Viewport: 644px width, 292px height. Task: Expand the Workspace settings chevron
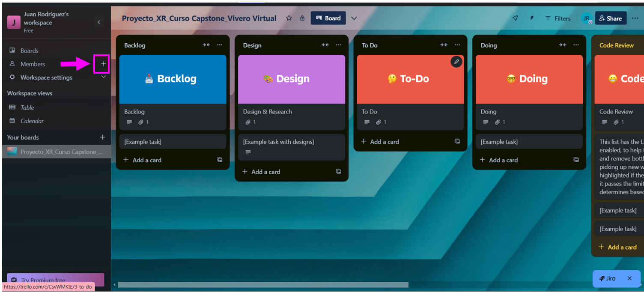(102, 77)
